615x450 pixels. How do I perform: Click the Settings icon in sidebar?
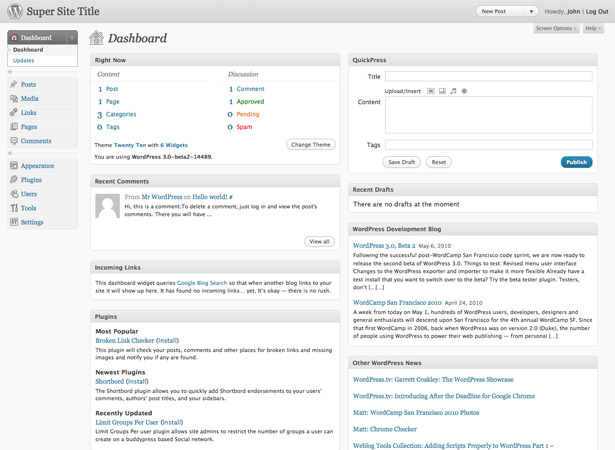point(14,222)
